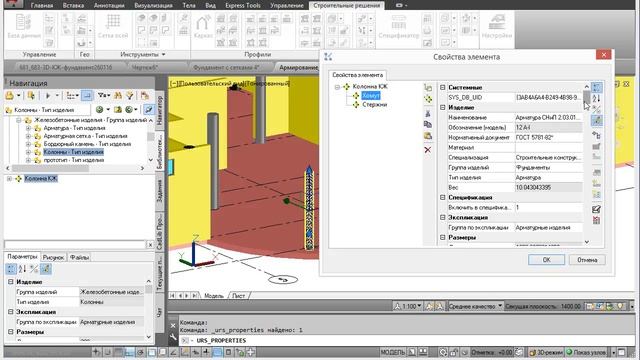Switch to the Файлы tab
640x360 pixels.
pyautogui.click(x=80, y=258)
